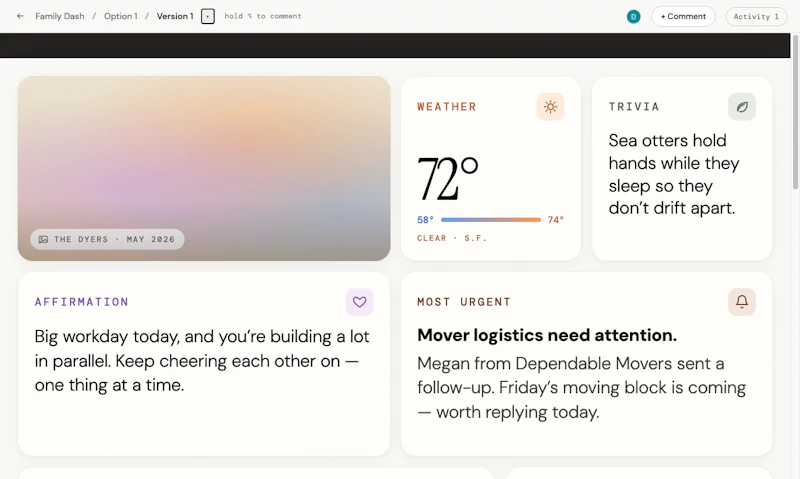Viewport: 800px width, 479px height.
Task: Click the 'CLEAR · S.F.' weather label
Action: coord(452,238)
